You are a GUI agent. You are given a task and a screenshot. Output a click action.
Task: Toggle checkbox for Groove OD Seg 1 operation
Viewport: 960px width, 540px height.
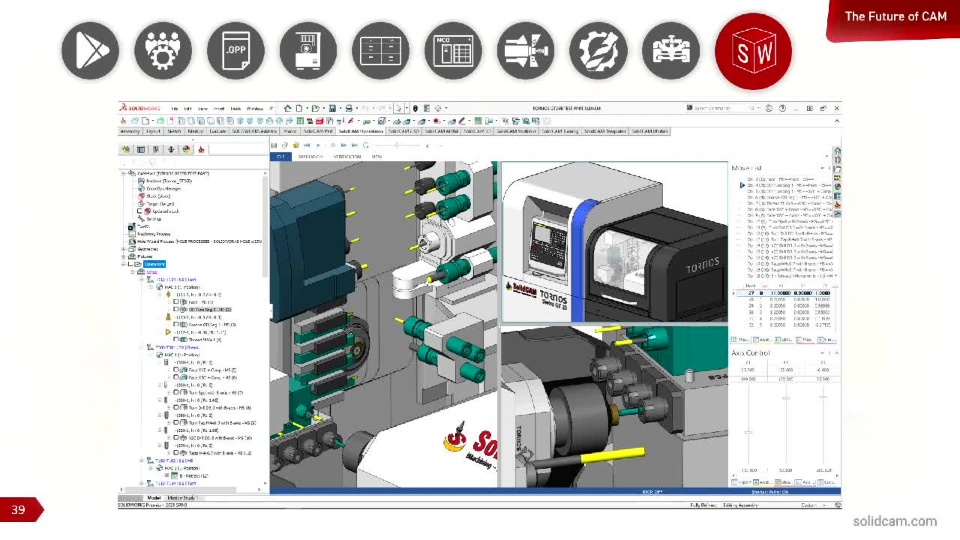tap(176, 324)
